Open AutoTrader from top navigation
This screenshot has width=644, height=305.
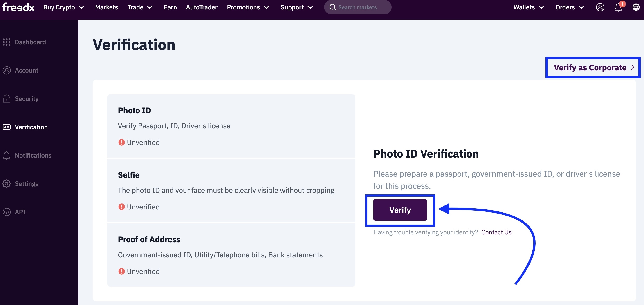pyautogui.click(x=202, y=7)
